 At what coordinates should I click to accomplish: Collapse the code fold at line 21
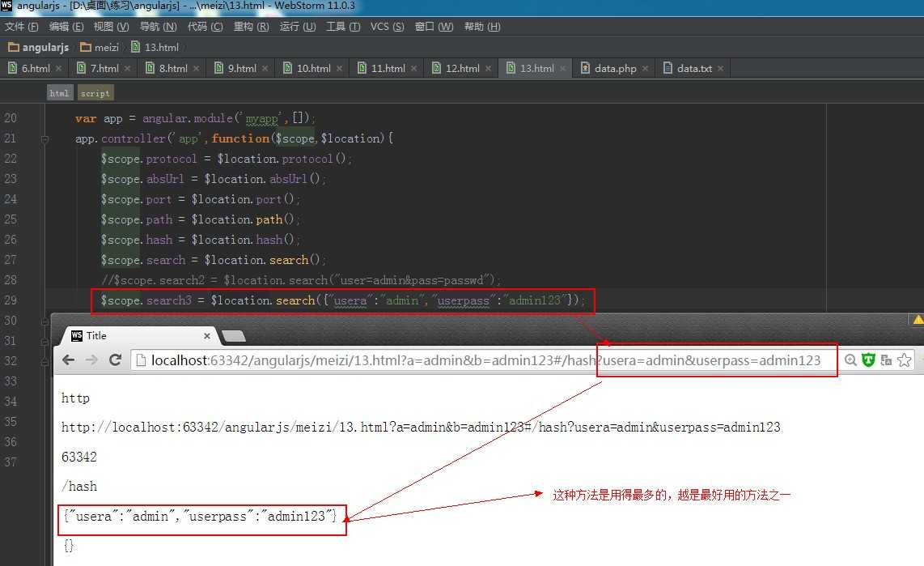pos(45,139)
